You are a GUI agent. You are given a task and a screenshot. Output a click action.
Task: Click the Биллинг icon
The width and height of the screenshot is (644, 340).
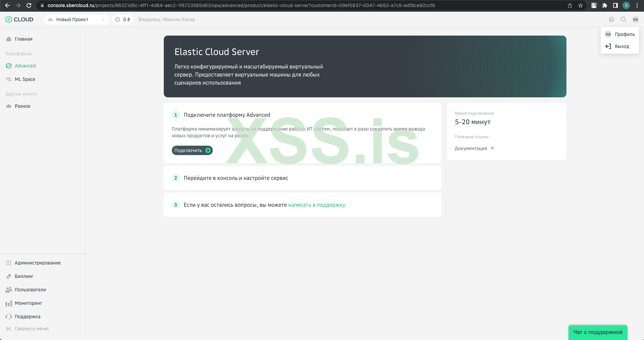[9, 276]
